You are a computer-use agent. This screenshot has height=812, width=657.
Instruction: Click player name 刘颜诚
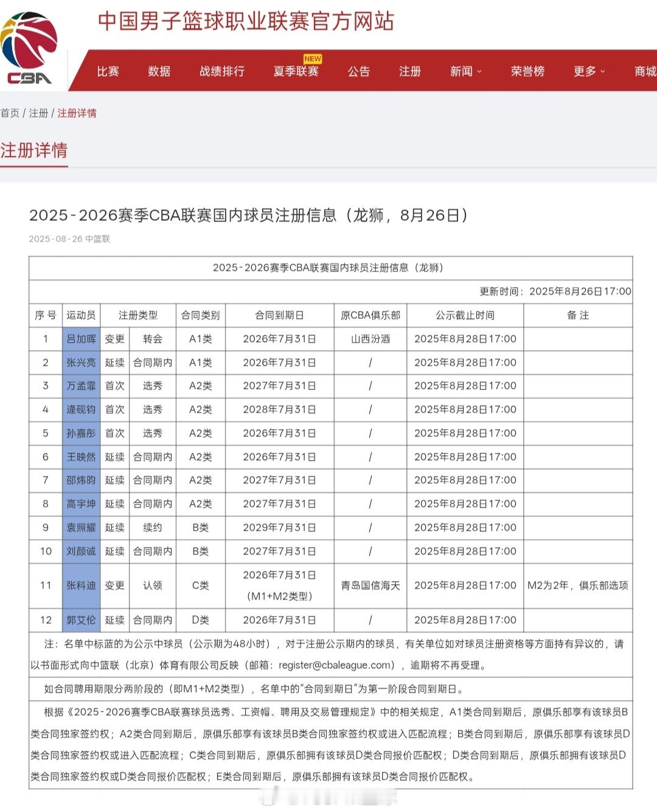point(81,551)
